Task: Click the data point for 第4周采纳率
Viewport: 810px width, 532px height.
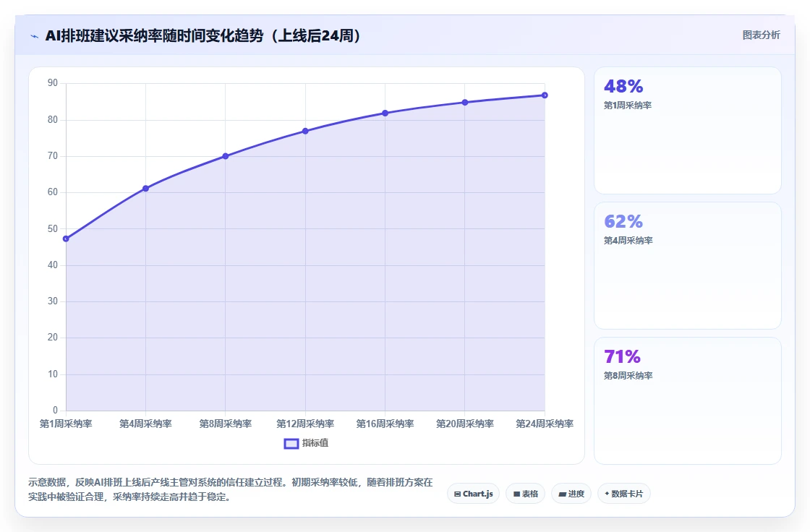Action: point(145,189)
